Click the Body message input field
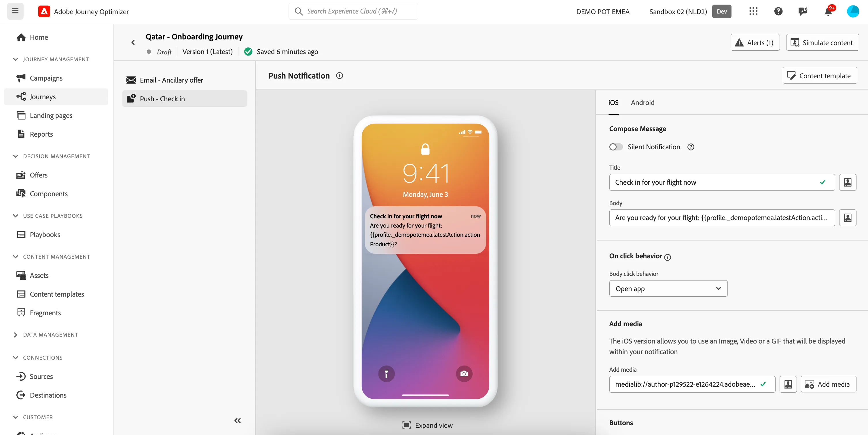This screenshot has width=868, height=435. (722, 218)
